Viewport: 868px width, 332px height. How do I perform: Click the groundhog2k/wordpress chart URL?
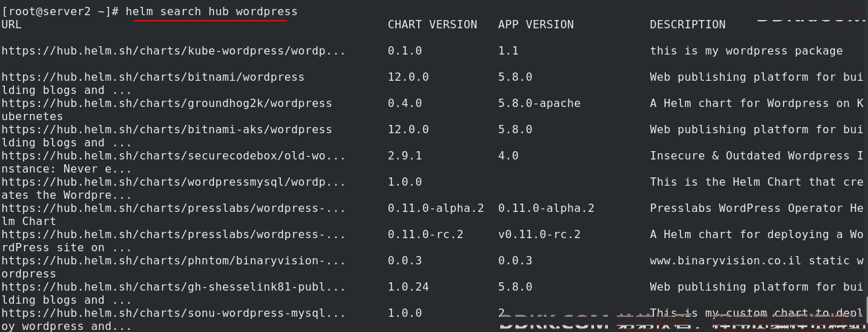[167, 103]
